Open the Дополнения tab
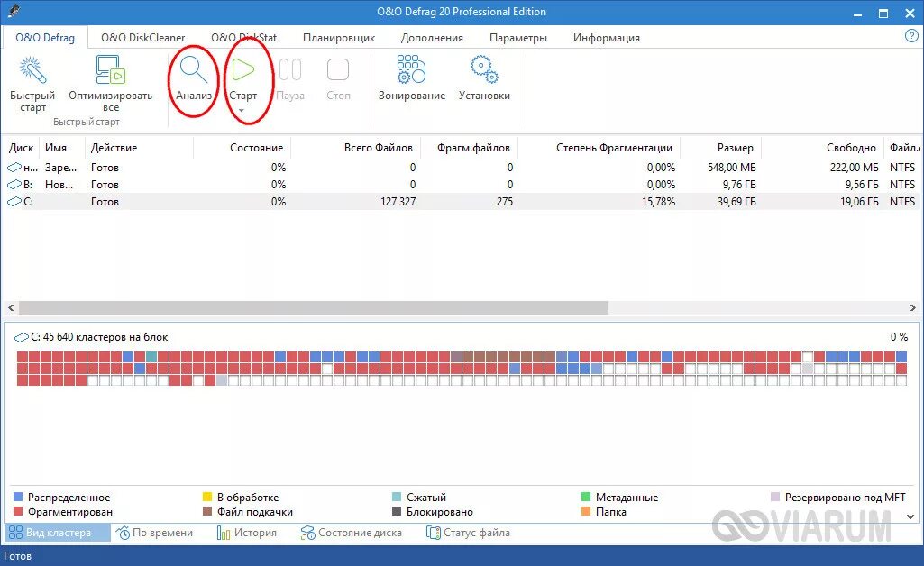This screenshot has width=924, height=566. pos(432,38)
